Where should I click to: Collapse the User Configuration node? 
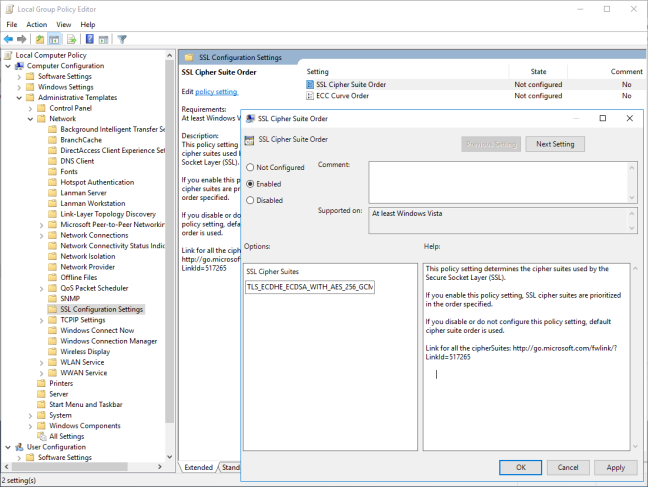[x=8, y=447]
